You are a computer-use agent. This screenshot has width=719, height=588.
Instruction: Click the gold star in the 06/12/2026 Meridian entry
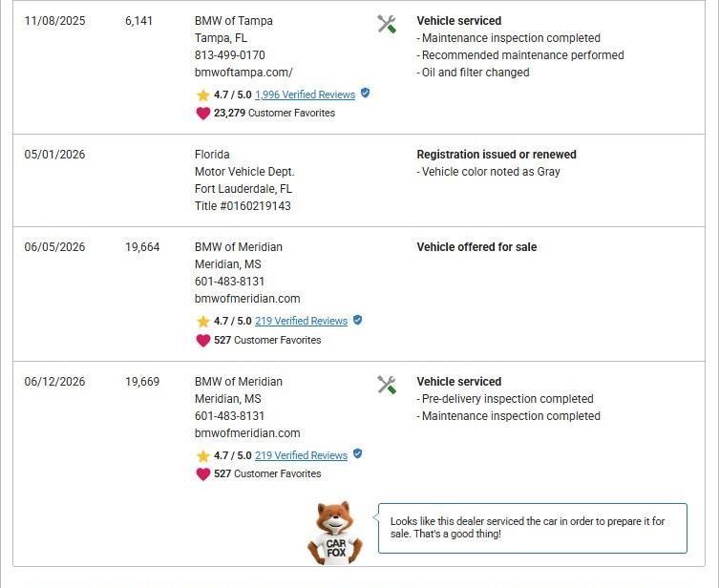202,456
